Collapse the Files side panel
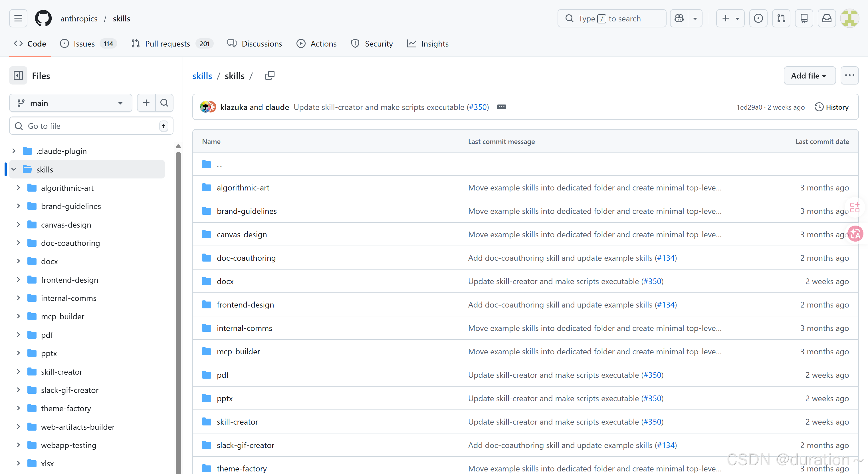Screen dimensions: 868x474 pos(18,75)
